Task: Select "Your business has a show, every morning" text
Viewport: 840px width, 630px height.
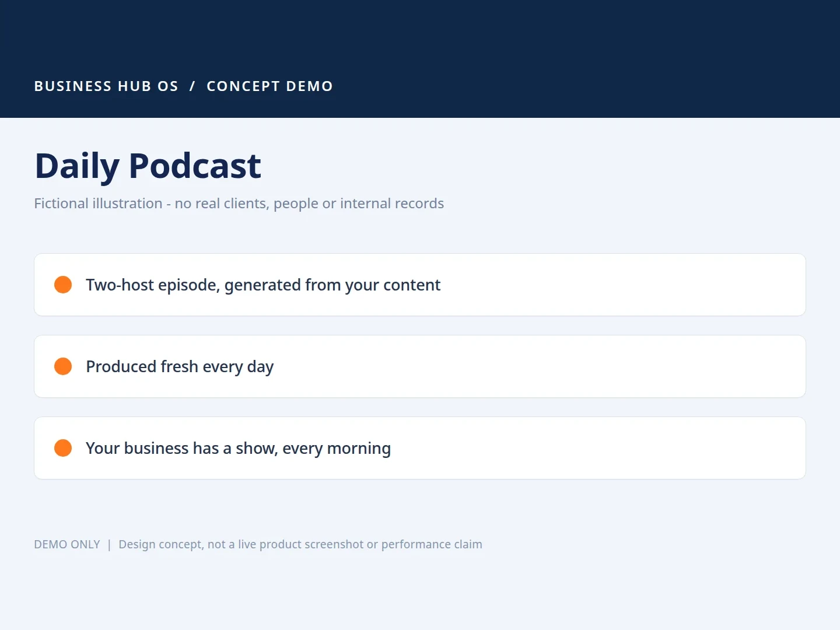Action: point(239,449)
